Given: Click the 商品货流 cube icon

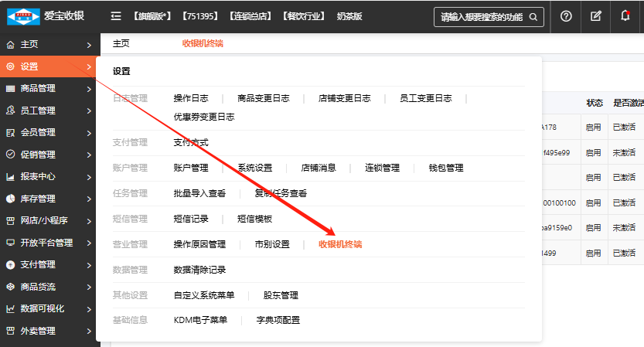Looking at the screenshot, I should tap(10, 287).
